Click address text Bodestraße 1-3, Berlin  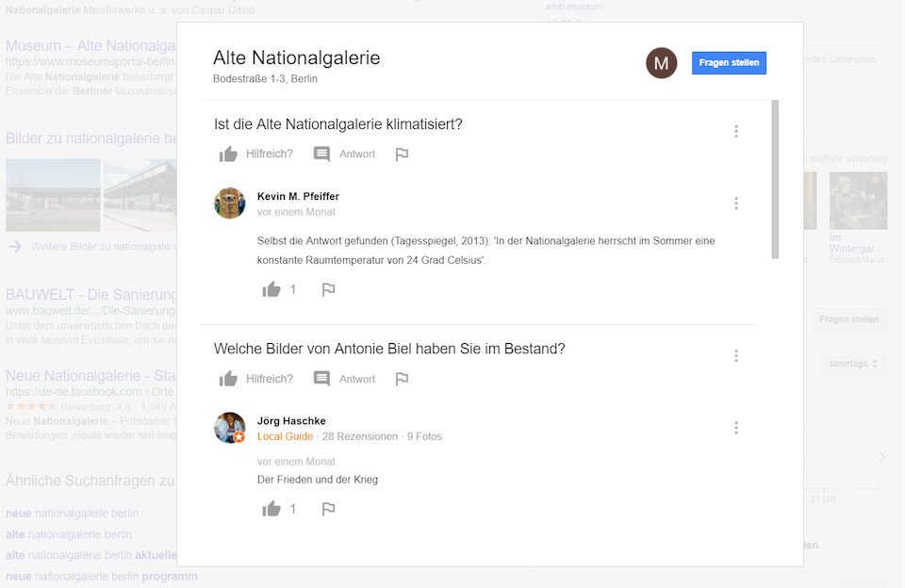click(265, 78)
